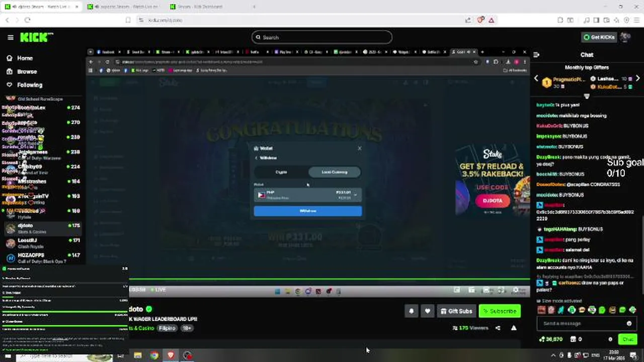Open a new browser tab
This screenshot has width=644, height=362.
(x=254, y=7)
